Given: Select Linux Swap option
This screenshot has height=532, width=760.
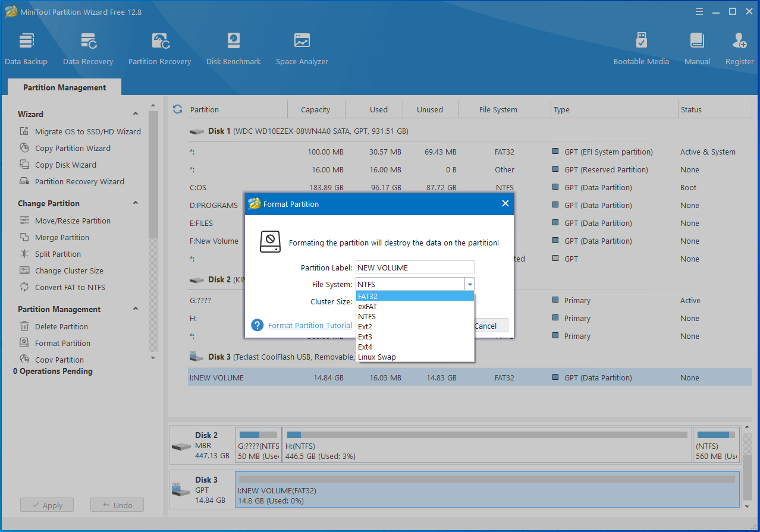Looking at the screenshot, I should (x=415, y=357).
